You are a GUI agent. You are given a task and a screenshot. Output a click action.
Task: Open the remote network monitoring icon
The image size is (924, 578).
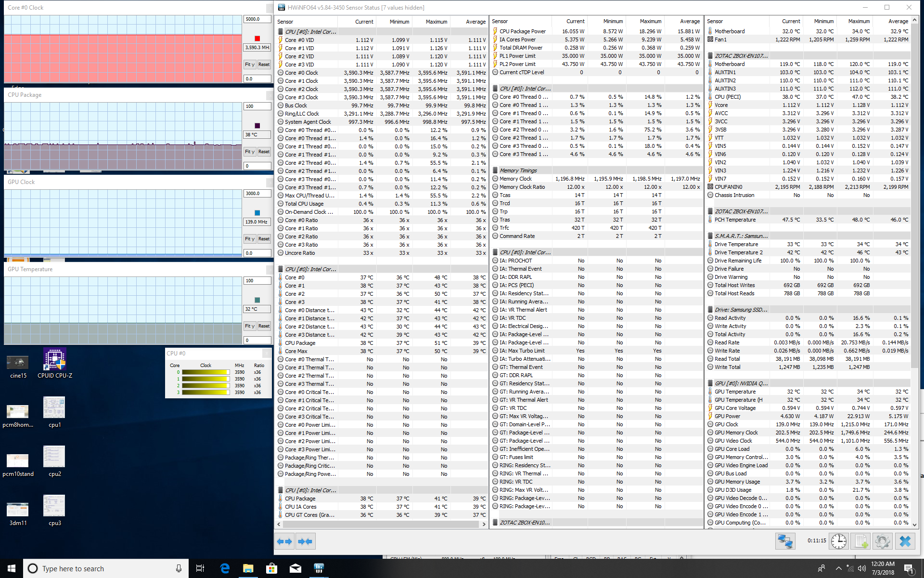pos(785,541)
